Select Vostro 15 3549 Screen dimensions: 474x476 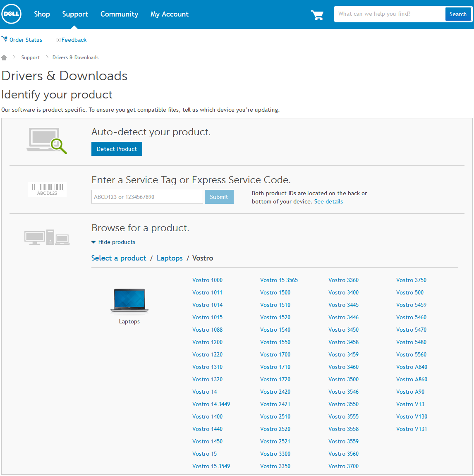coord(211,466)
